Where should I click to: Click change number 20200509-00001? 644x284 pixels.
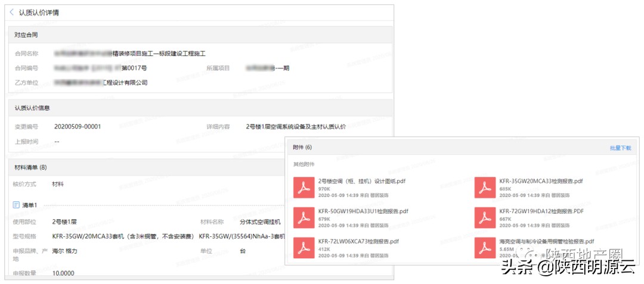pos(77,127)
